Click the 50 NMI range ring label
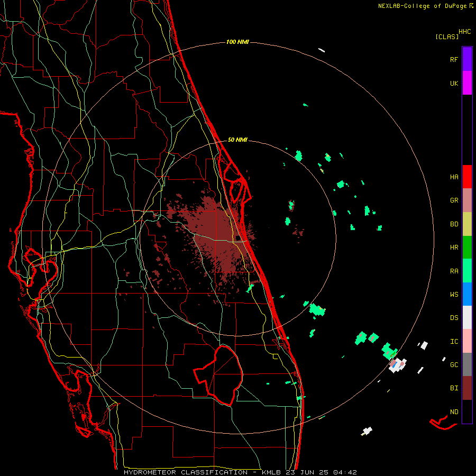Screen dimensions: 476x476 tap(237, 140)
